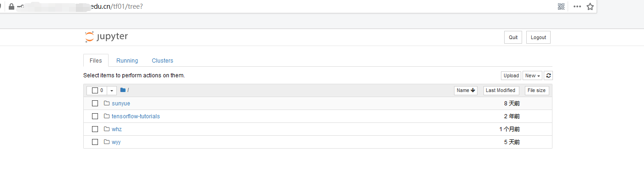Check the box for tensorflow-tutorials folder

coord(95,116)
